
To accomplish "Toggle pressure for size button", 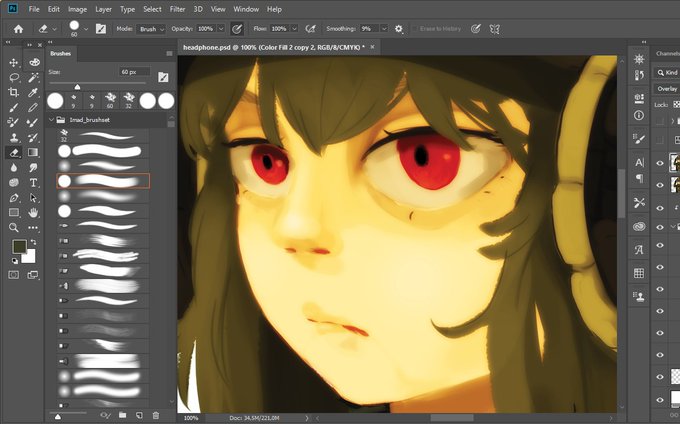I will click(x=476, y=29).
